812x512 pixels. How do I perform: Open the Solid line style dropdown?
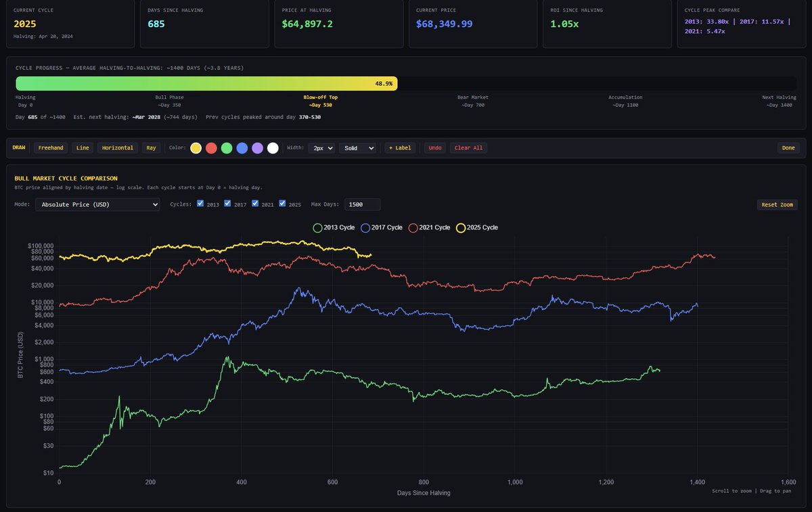(x=357, y=147)
